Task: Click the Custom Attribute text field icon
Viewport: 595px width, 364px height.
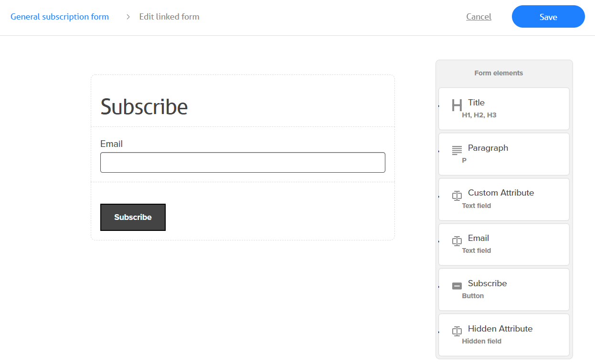Action: [x=457, y=196]
